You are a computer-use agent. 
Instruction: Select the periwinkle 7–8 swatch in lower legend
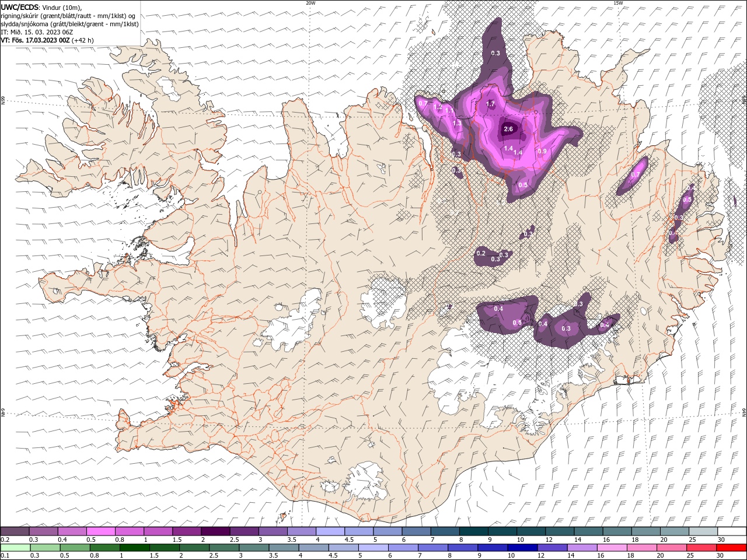[x=432, y=548]
